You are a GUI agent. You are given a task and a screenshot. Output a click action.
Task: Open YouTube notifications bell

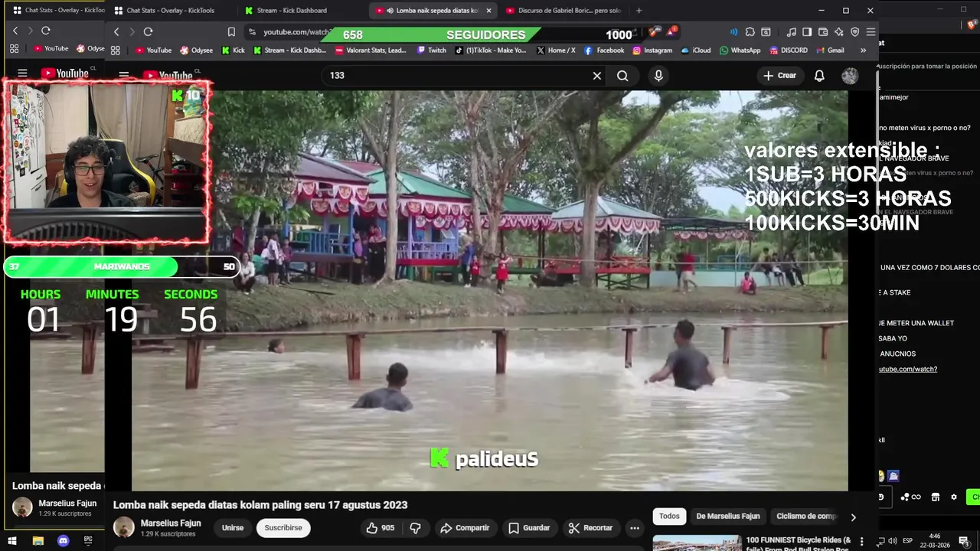[819, 76]
